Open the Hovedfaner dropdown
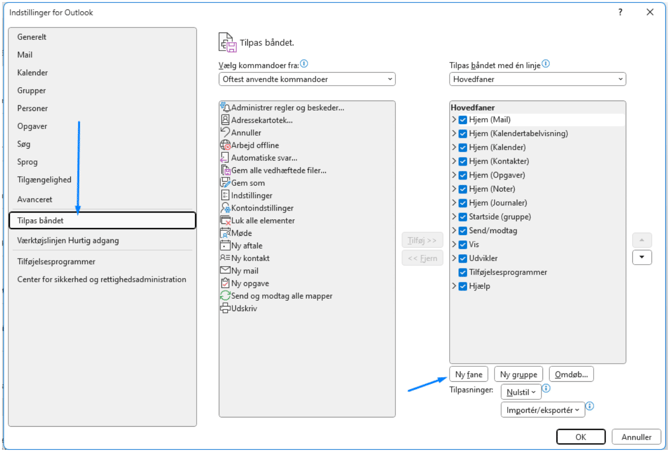The image size is (670, 454). point(537,79)
